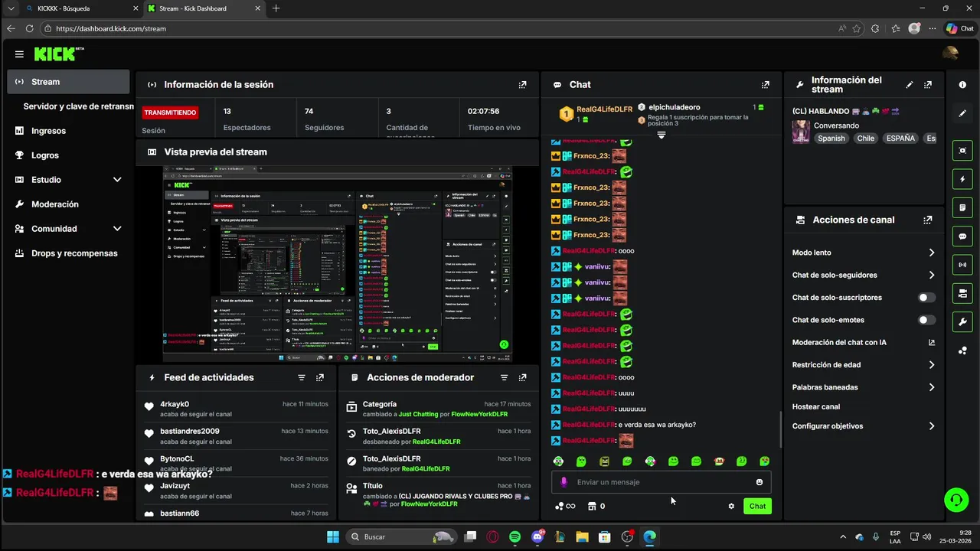Image resolution: width=980 pixels, height=551 pixels.
Task: Select Stream in left sidebar
Action: coord(69,82)
